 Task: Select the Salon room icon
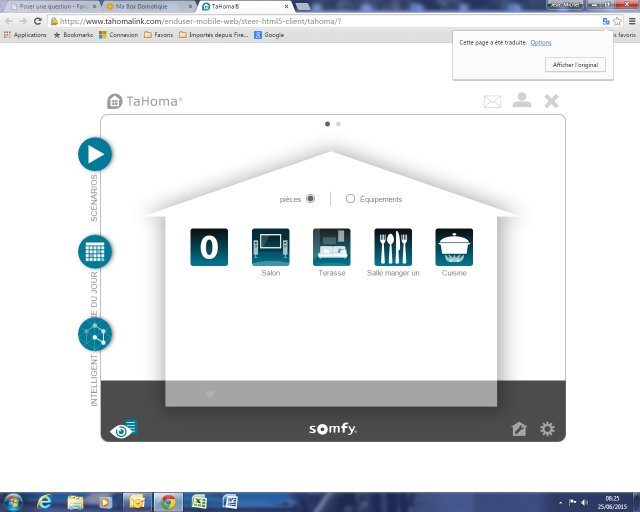tap(270, 247)
